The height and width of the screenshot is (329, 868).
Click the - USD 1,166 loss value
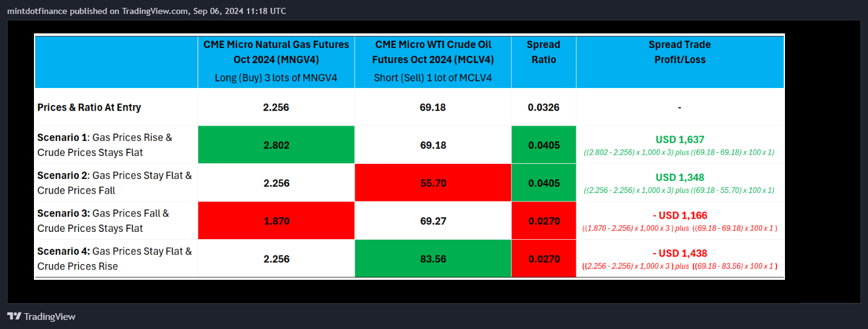tap(679, 215)
